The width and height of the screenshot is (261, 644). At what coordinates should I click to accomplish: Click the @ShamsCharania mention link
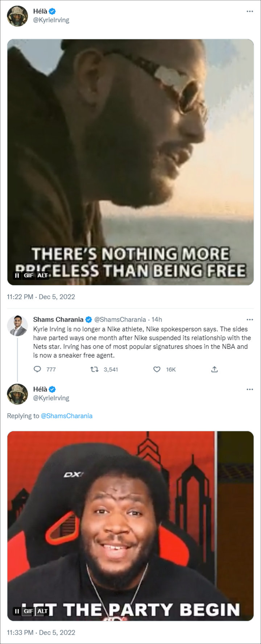coord(66,416)
